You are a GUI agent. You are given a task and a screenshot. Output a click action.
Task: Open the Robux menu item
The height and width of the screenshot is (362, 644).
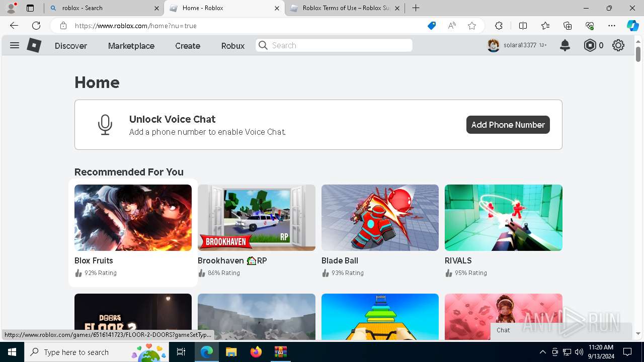click(233, 46)
